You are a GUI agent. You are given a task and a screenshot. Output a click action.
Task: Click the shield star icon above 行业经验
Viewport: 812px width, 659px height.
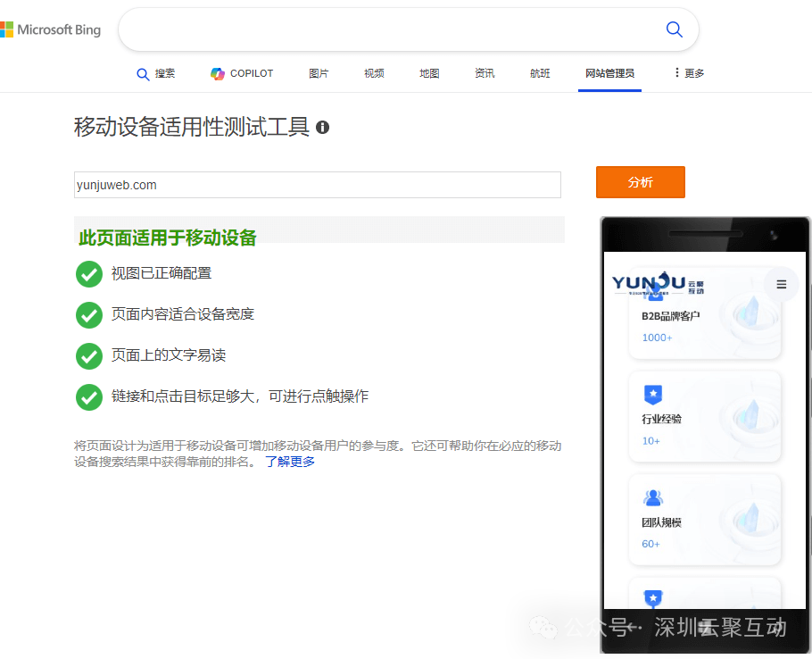pyautogui.click(x=653, y=395)
